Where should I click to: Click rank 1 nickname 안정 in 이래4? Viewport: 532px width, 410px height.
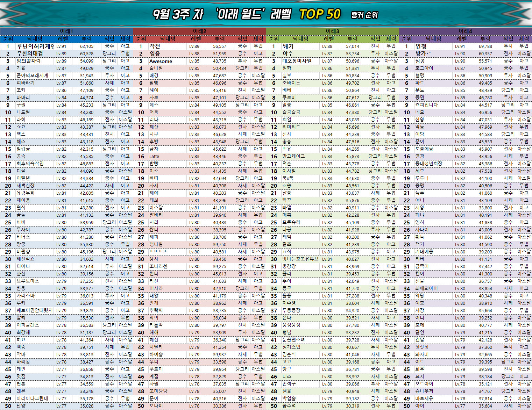(x=421, y=46)
